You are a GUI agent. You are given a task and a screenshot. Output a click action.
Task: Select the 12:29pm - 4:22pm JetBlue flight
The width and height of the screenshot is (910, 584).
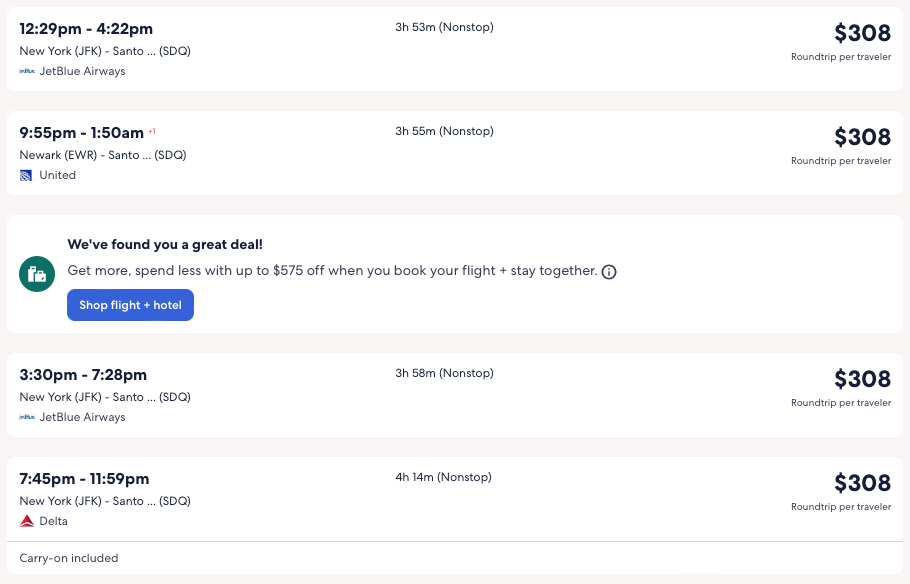[86, 29]
